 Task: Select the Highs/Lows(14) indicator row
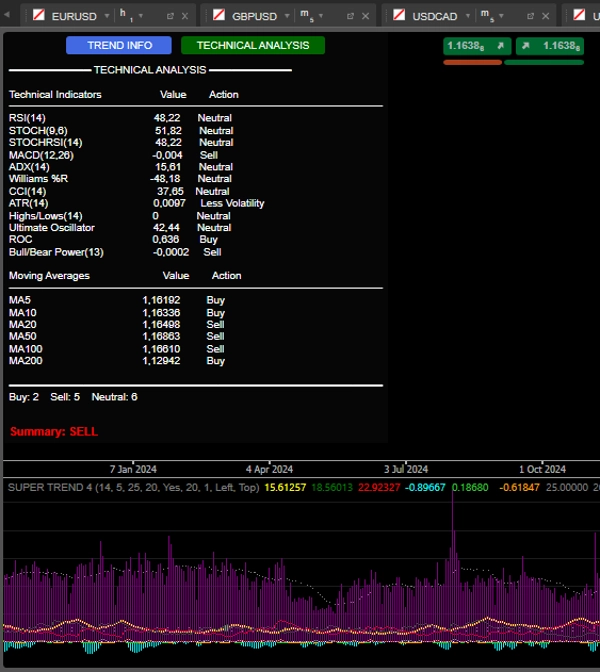[120, 216]
